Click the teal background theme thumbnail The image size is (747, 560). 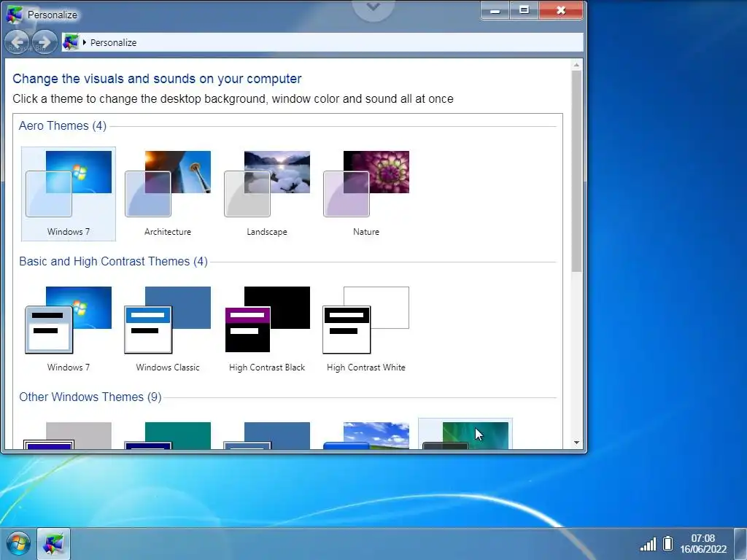click(168, 435)
